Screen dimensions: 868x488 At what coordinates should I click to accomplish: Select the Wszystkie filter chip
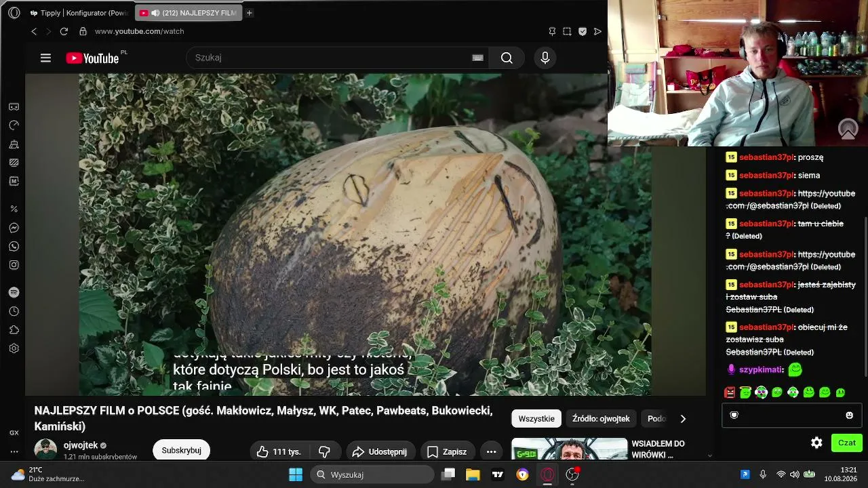(x=536, y=419)
